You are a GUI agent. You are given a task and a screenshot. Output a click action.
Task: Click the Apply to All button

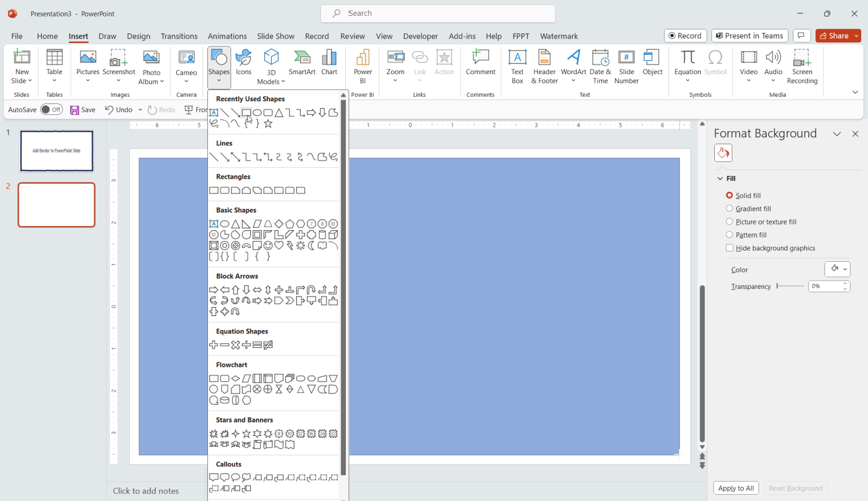tap(736, 488)
